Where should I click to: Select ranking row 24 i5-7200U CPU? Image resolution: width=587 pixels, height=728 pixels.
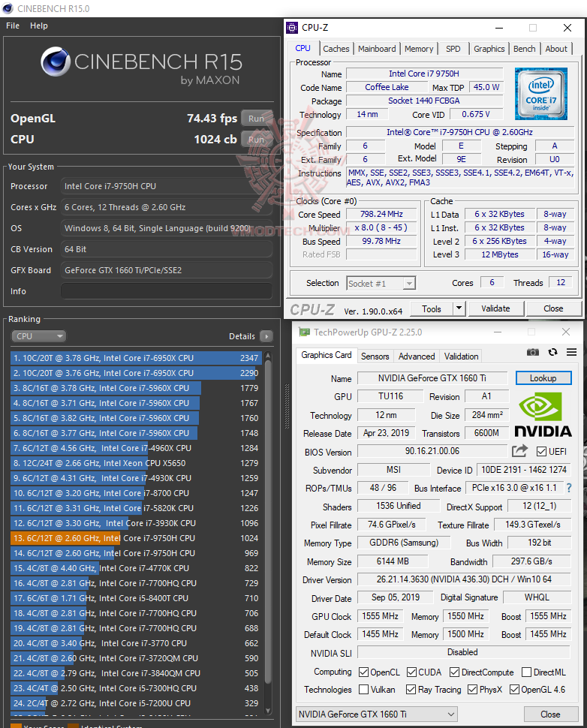tap(136, 703)
